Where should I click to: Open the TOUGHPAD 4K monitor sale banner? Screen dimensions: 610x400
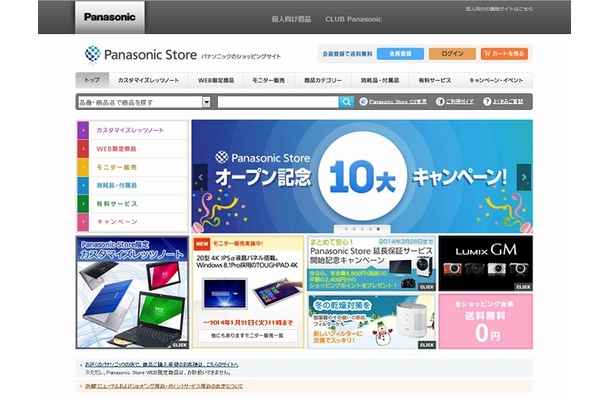pos(248,292)
